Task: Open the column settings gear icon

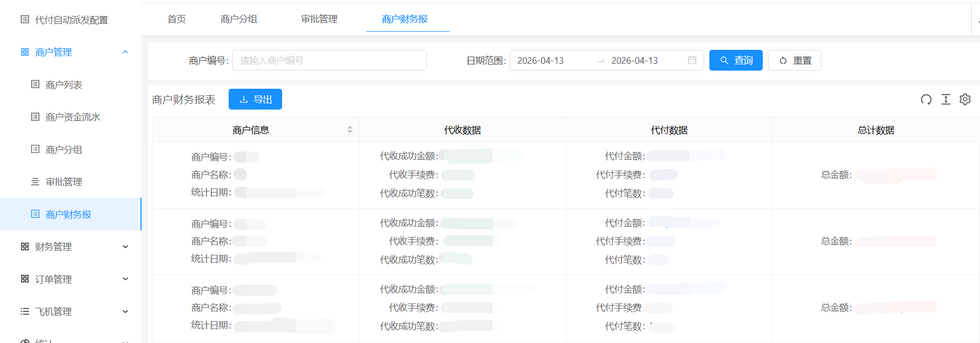Action: (x=965, y=99)
